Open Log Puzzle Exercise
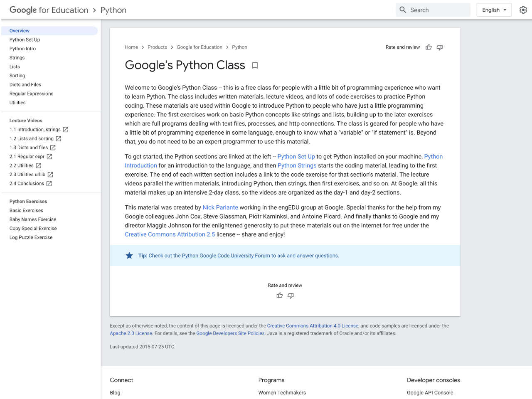 click(x=31, y=237)
